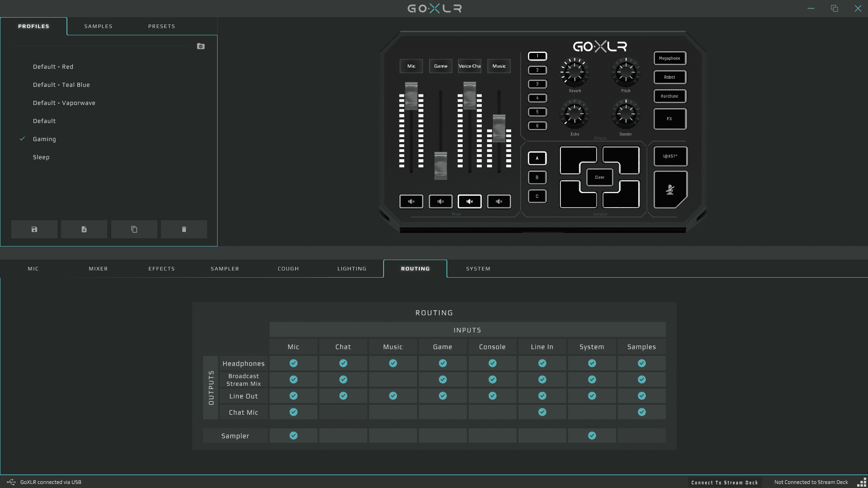This screenshot has width=868, height=488.
Task: Select effects preset button 4
Action: pos(537,98)
